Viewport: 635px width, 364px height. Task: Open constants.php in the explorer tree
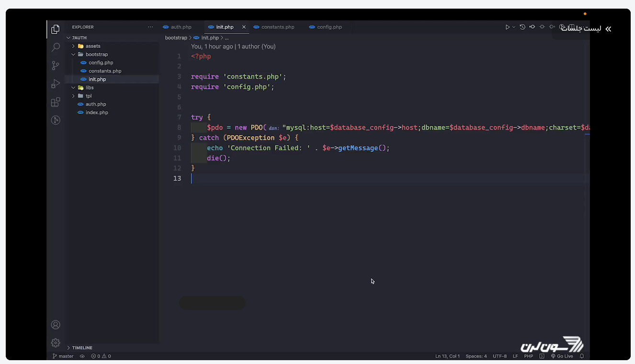click(x=105, y=71)
